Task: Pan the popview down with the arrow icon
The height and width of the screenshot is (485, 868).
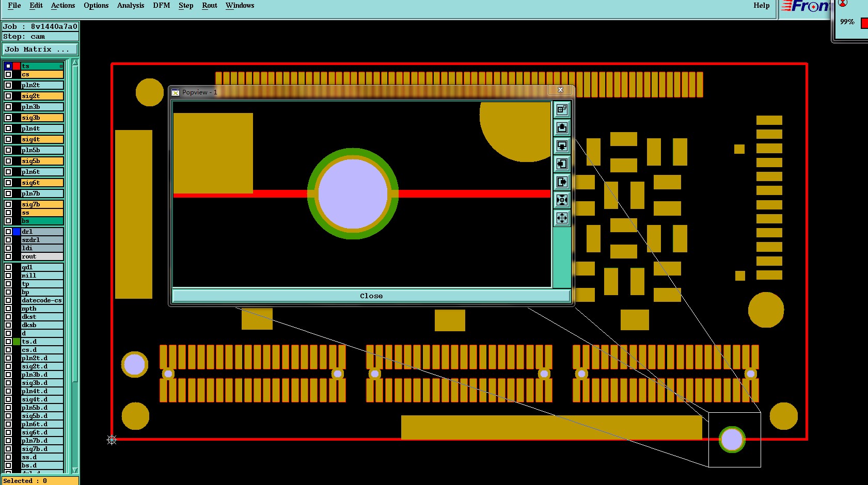Action: coord(562,145)
